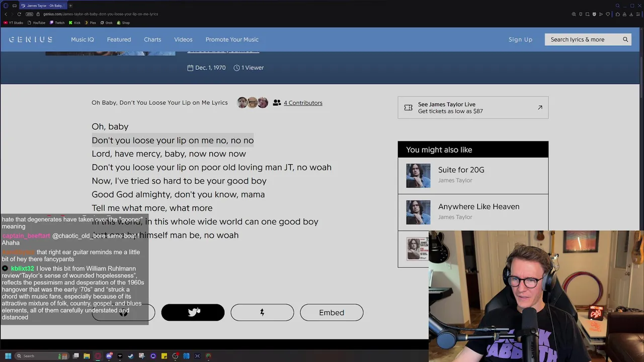
Task: Open the extensions cube icon
Action: click(618, 14)
